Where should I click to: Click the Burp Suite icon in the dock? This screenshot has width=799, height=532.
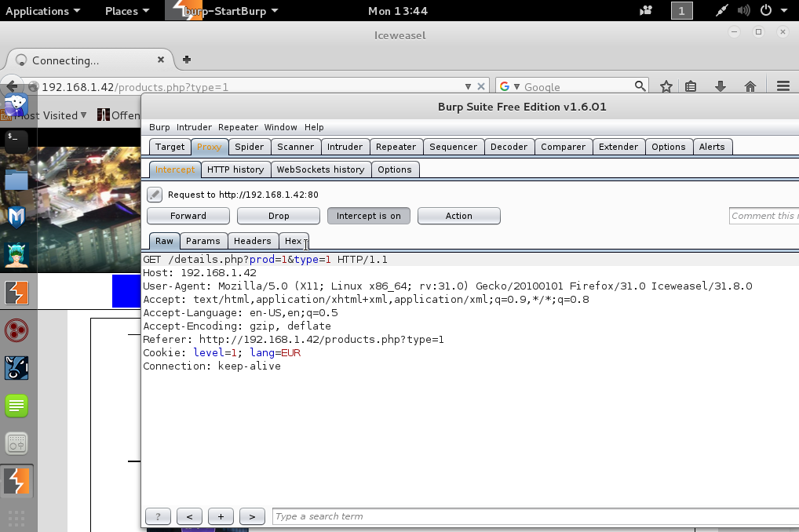16,293
